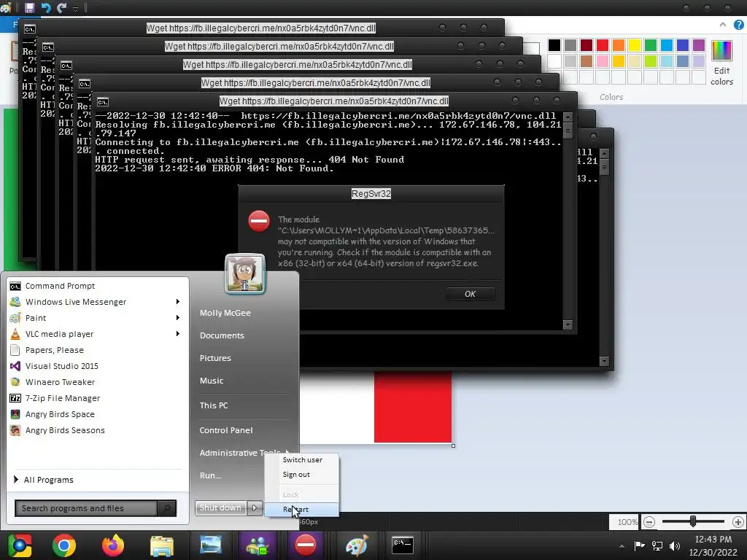Switch to Windows Live Messenger on taskbar

pyautogui.click(x=258, y=545)
